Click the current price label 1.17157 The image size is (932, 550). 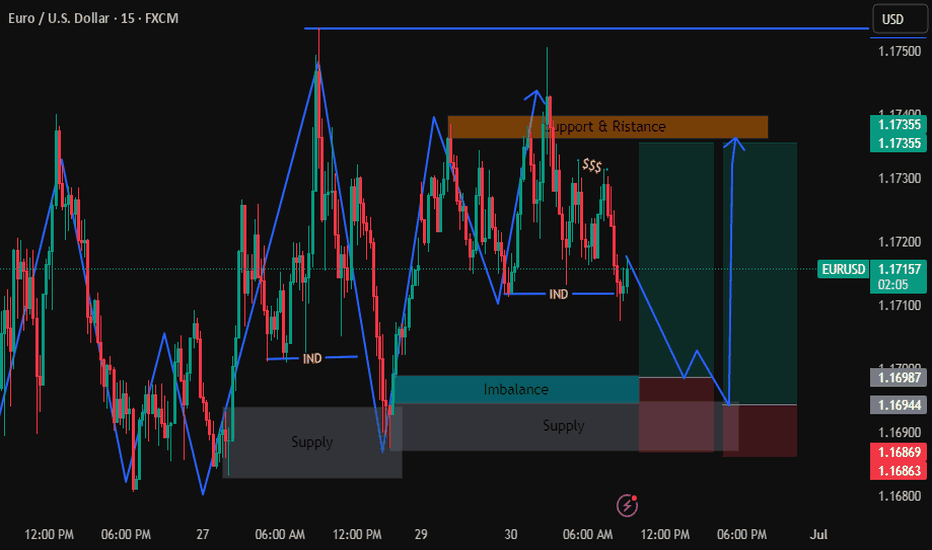[x=898, y=269]
